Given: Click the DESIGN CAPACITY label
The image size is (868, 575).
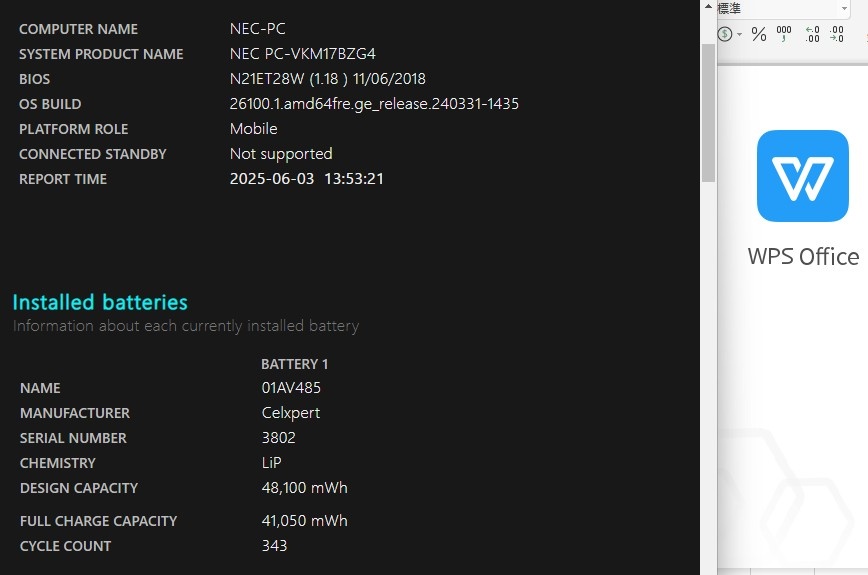Looking at the screenshot, I should (x=79, y=488).
